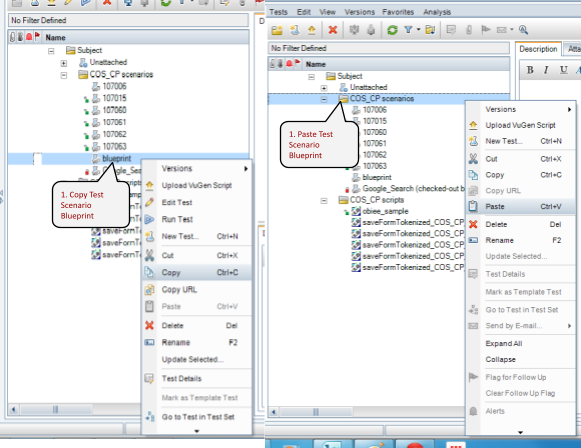This screenshot has height=448, width=581.
Task: Click Bold formatting button in Description pane
Action: coord(530,70)
